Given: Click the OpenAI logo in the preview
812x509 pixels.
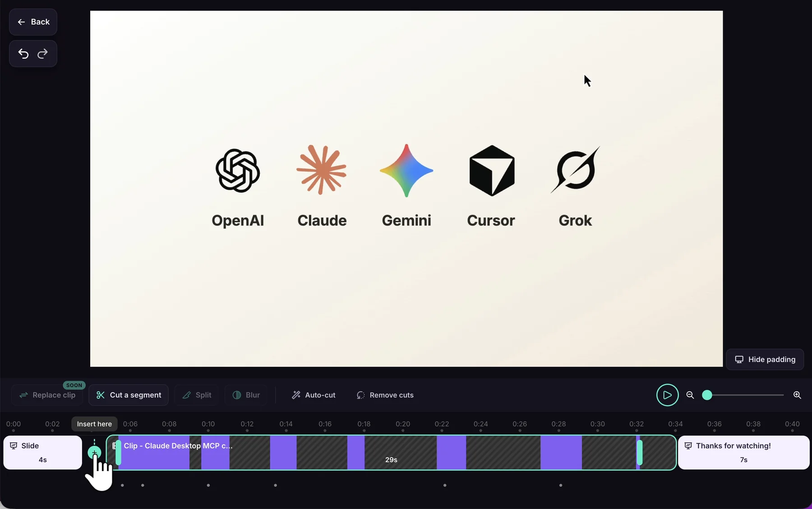Looking at the screenshot, I should [x=238, y=171].
